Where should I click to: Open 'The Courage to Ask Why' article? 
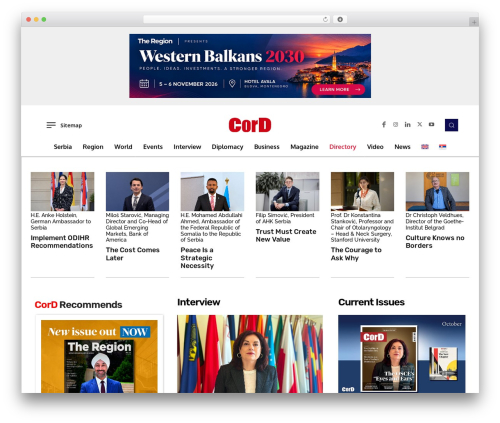pos(356,254)
